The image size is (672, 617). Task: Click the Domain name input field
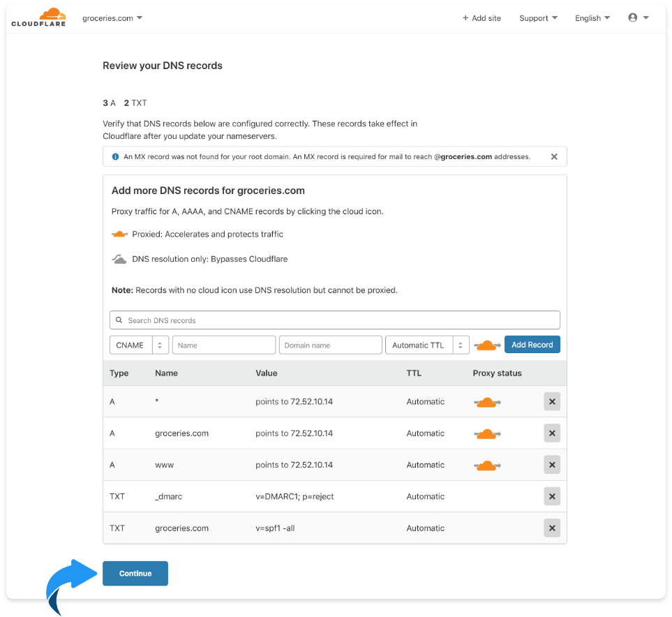tap(331, 345)
